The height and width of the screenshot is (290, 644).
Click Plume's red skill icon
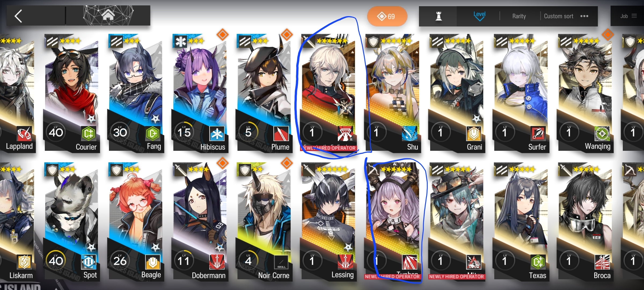pos(281,133)
